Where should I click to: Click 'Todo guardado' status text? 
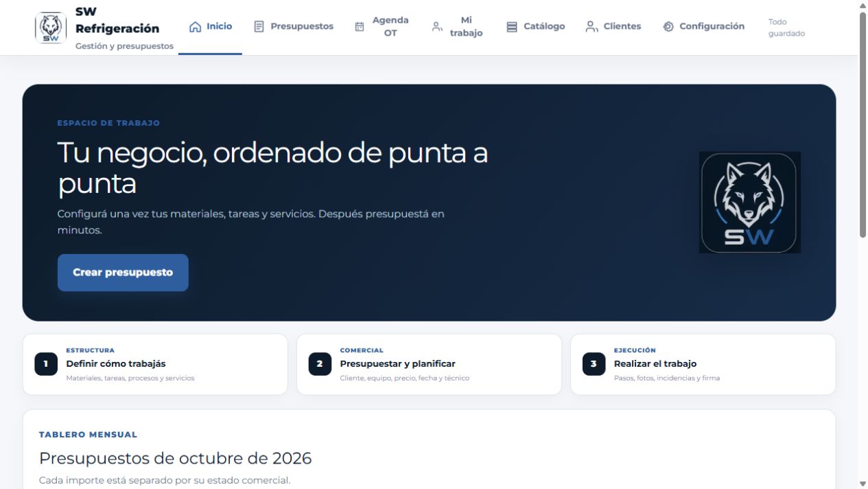786,27
